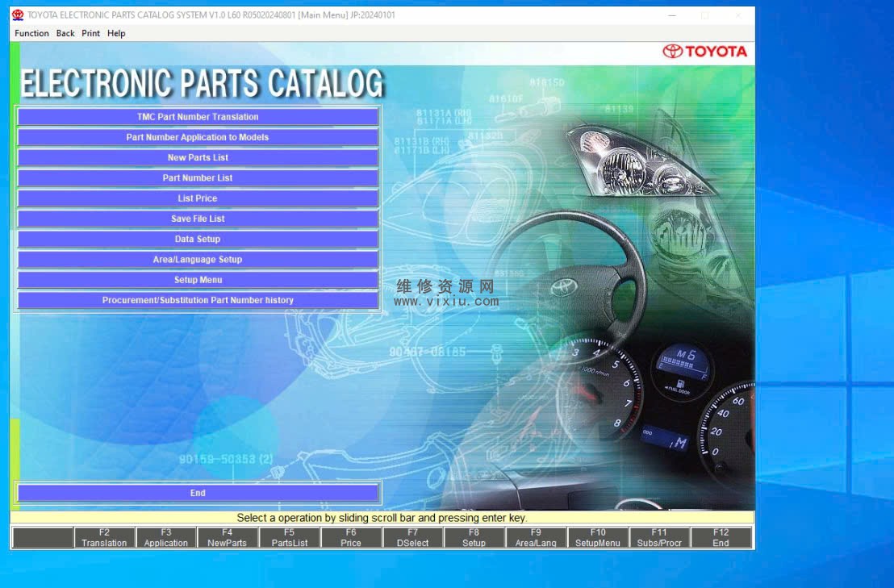Click the Part Number List button
This screenshot has height=588, width=894.
click(x=198, y=178)
